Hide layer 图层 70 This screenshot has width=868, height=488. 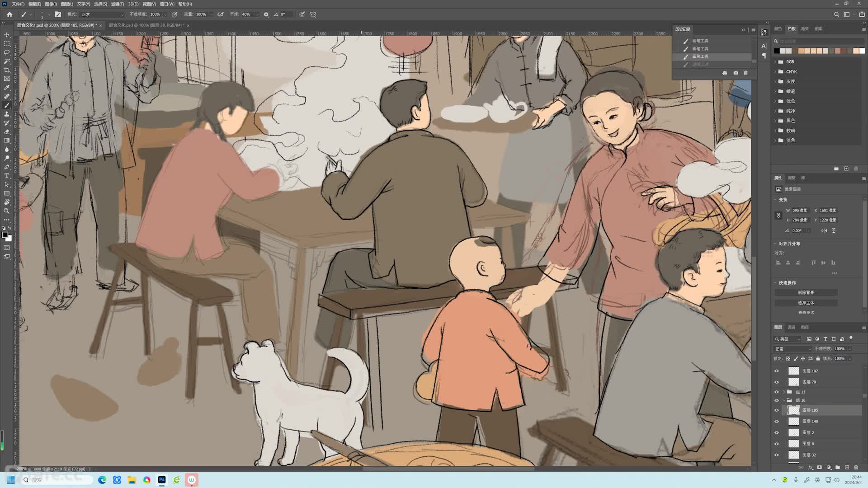[x=777, y=382]
